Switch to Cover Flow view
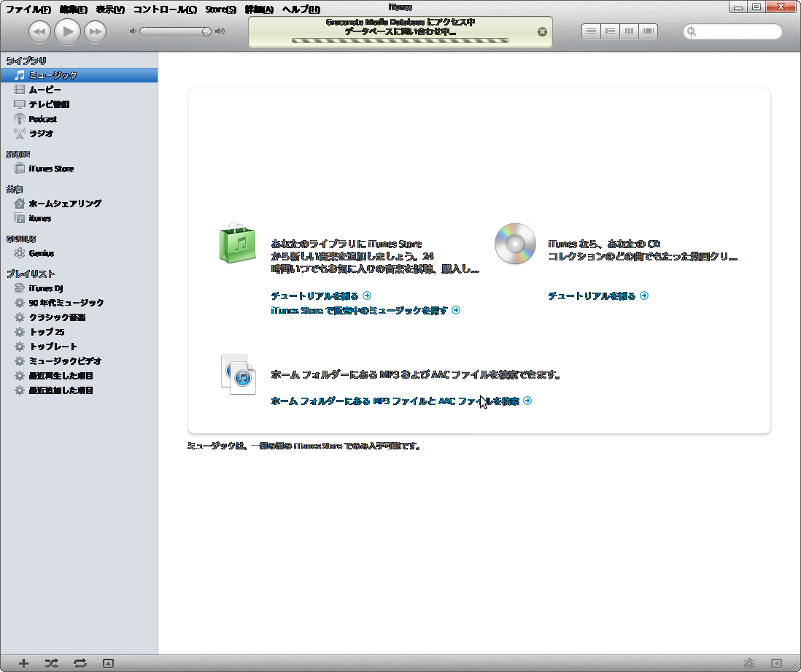 tap(649, 31)
